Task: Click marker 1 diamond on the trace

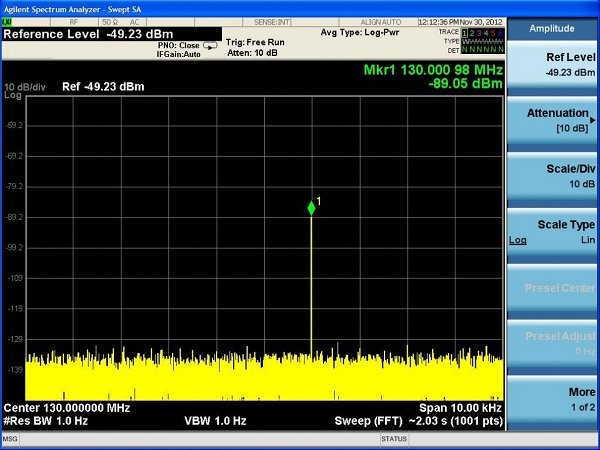Action: [x=311, y=209]
